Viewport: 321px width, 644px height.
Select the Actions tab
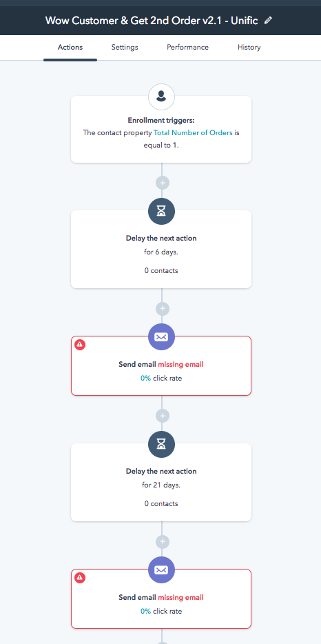(70, 48)
